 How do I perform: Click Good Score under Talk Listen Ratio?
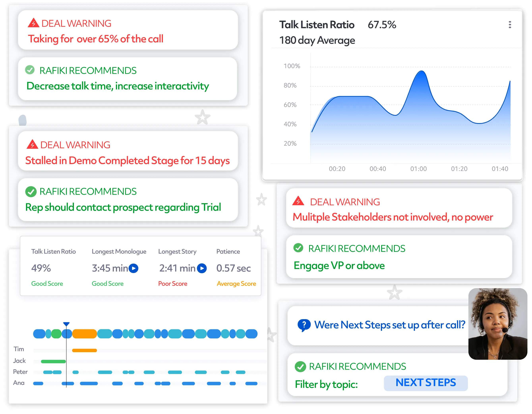click(x=47, y=284)
